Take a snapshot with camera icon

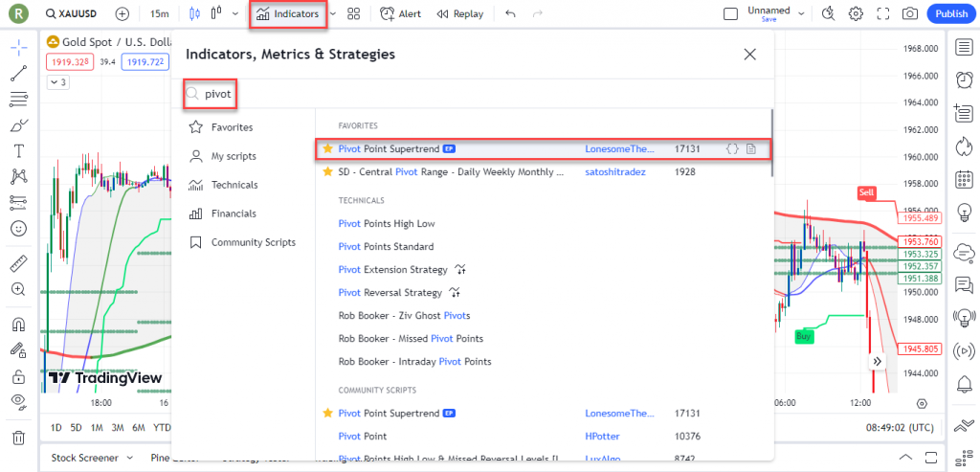click(x=910, y=13)
